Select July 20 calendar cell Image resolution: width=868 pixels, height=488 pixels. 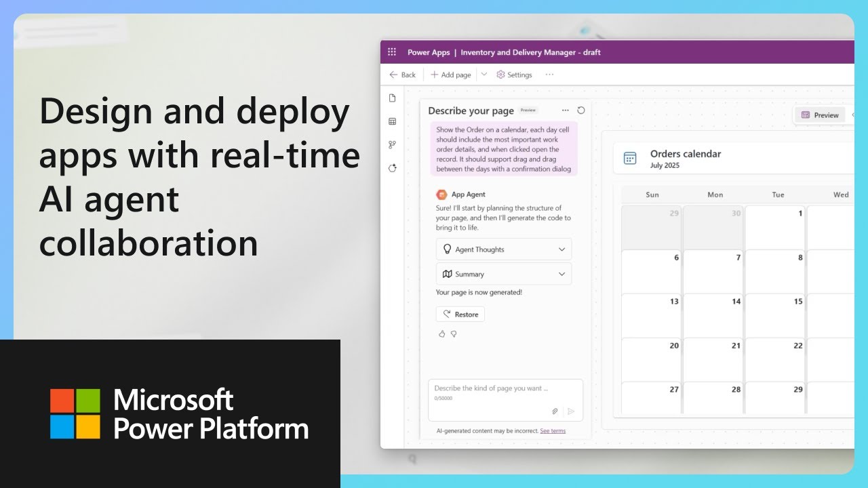pyautogui.click(x=651, y=360)
